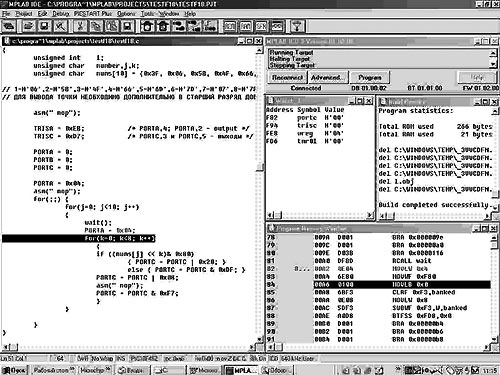Open the PICSTART Plus menu
This screenshot has height=375, width=500.
(x=93, y=14)
